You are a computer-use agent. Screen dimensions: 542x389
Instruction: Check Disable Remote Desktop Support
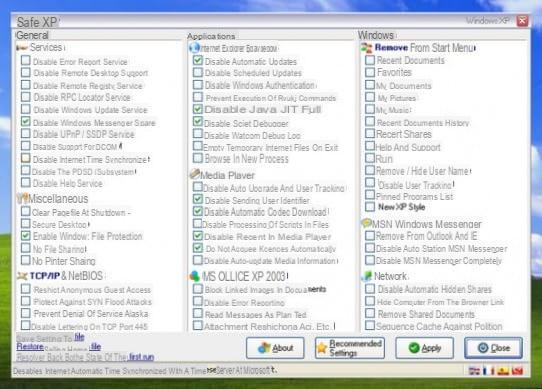(x=26, y=72)
